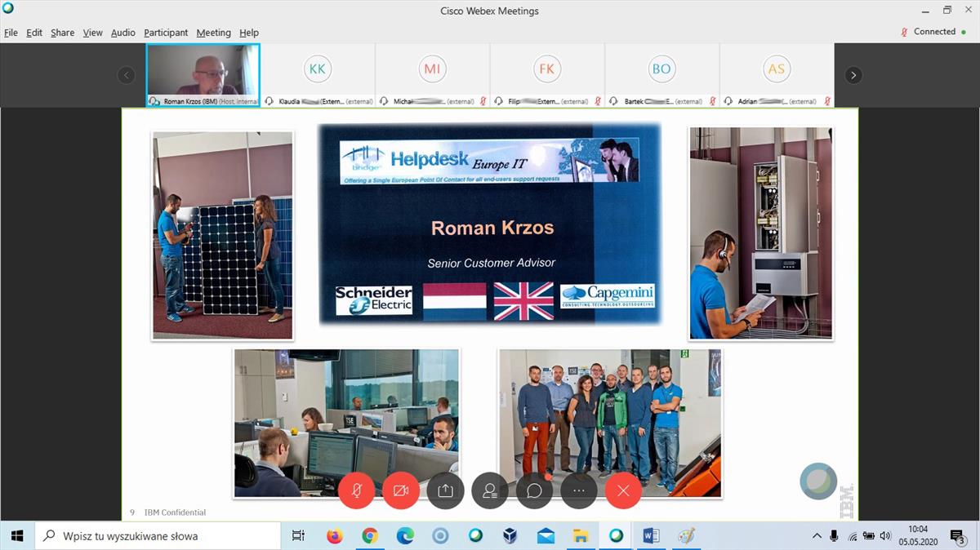The width and height of the screenshot is (980, 550).
Task: Click the floating Webex circle on the slide
Action: tap(818, 481)
